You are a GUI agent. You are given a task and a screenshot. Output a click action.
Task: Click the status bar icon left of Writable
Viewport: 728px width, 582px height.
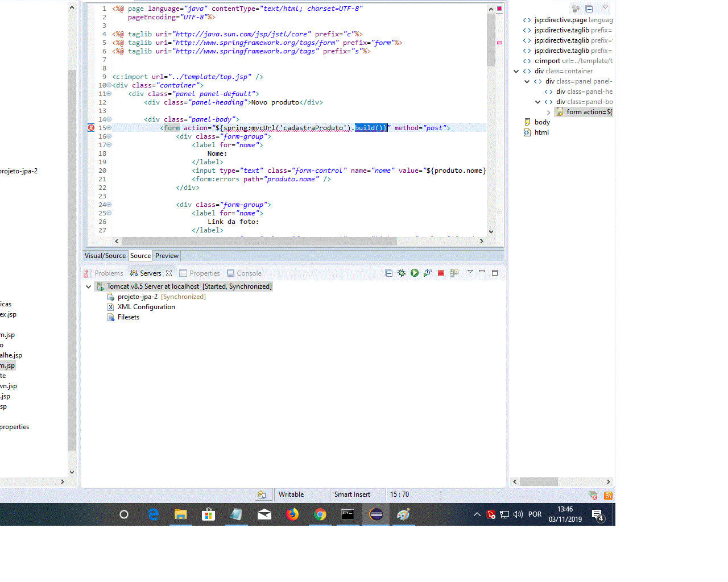tap(262, 495)
